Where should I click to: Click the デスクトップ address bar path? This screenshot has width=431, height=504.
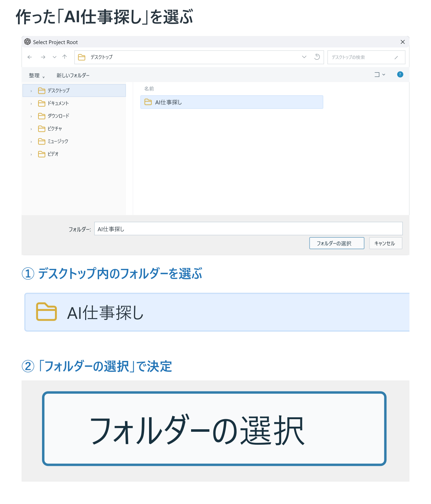click(102, 57)
